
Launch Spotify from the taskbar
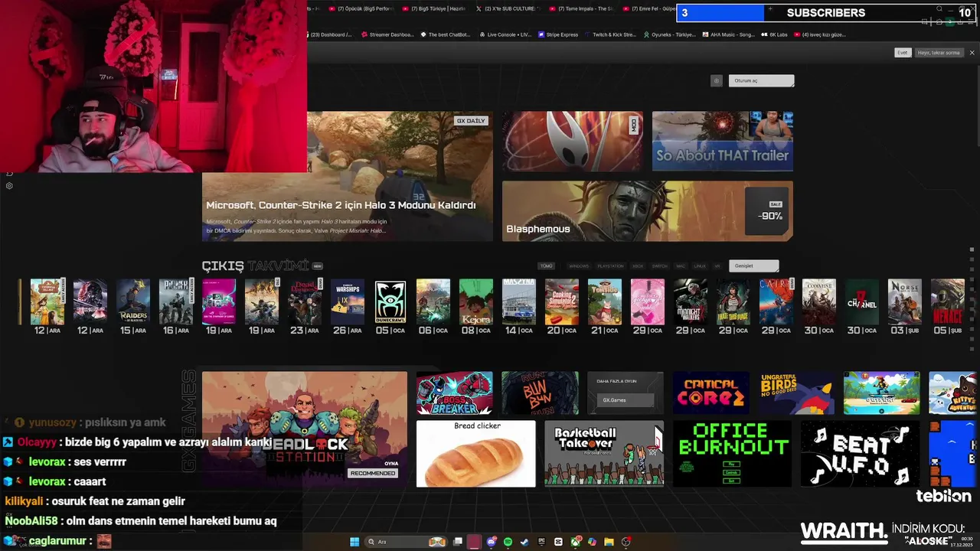point(508,542)
